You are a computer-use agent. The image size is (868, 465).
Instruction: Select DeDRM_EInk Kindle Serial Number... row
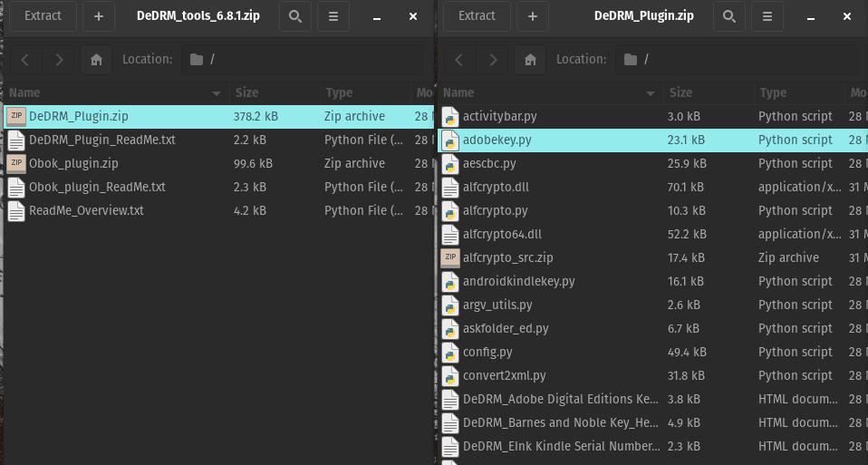pyautogui.click(x=653, y=446)
